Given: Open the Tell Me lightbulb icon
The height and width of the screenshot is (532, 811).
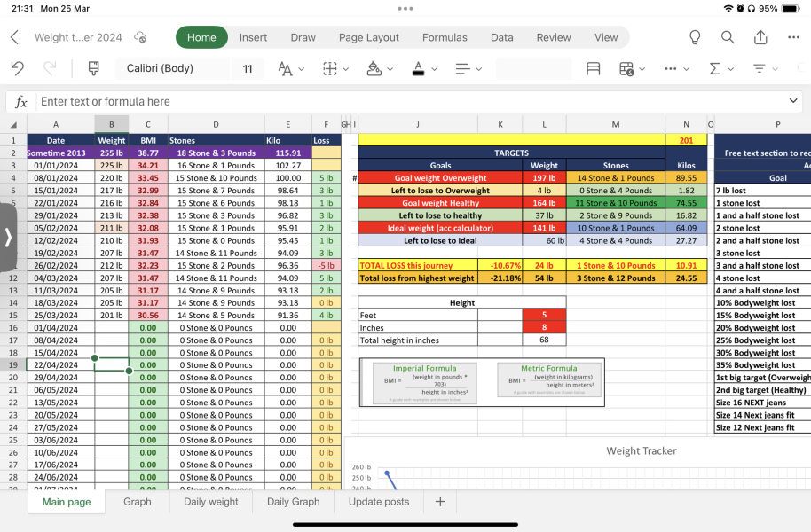Looking at the screenshot, I should pyautogui.click(x=695, y=37).
